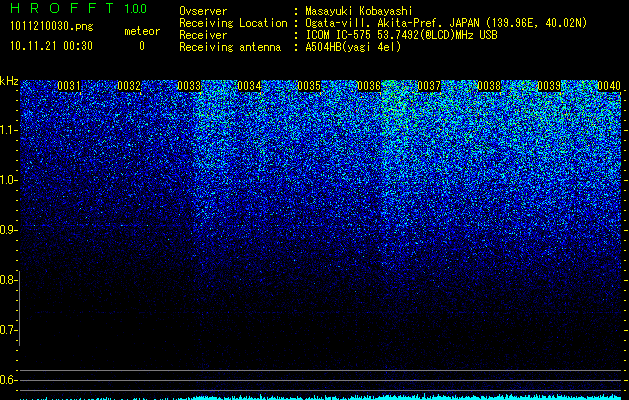Click the 0031 time marker
Screen dimensions: 629x400
(69, 86)
